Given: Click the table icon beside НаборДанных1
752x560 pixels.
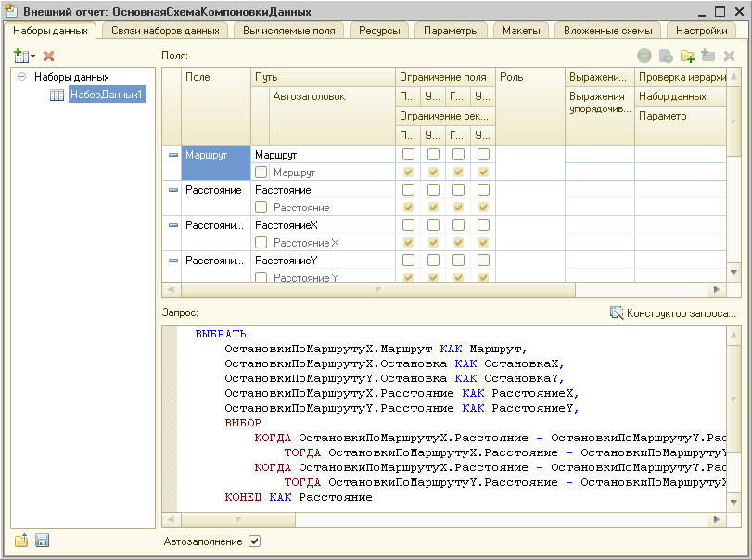Looking at the screenshot, I should pos(57,95).
